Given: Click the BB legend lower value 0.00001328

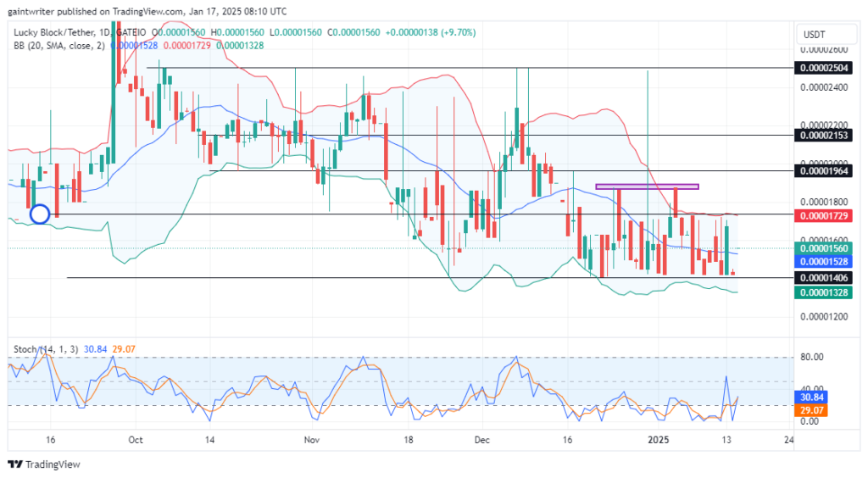Looking at the screenshot, I should click(240, 46).
